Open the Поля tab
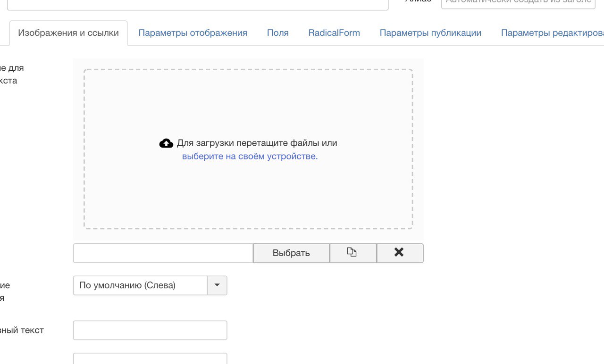The width and height of the screenshot is (604, 364). click(277, 33)
